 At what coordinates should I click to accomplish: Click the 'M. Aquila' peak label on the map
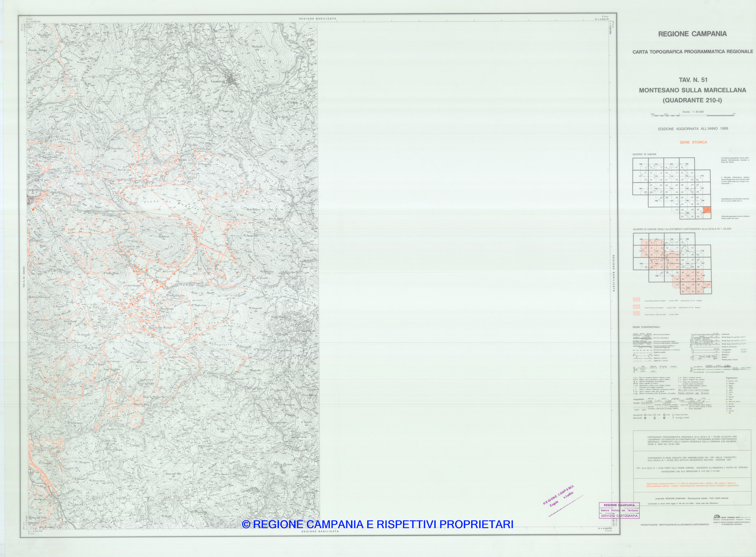click(282, 162)
